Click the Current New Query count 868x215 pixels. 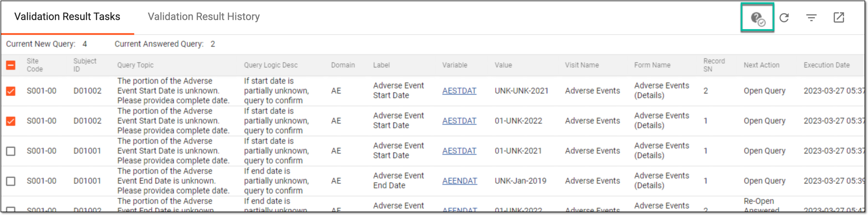click(x=85, y=44)
